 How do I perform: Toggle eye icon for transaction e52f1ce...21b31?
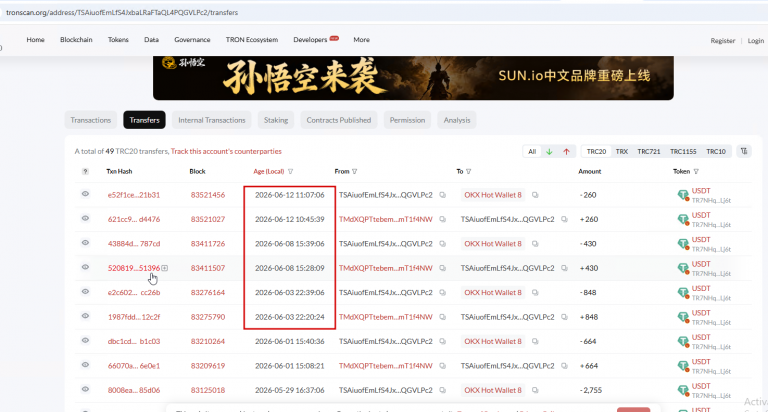85,194
